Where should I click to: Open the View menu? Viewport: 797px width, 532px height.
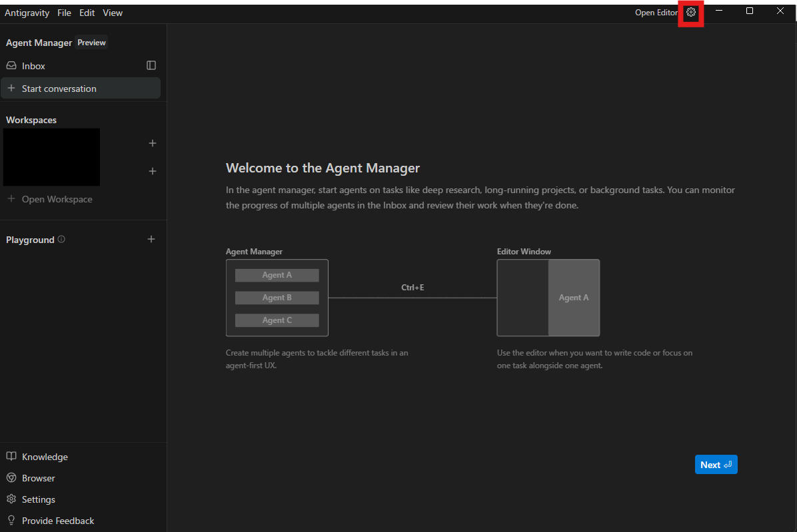(x=113, y=13)
